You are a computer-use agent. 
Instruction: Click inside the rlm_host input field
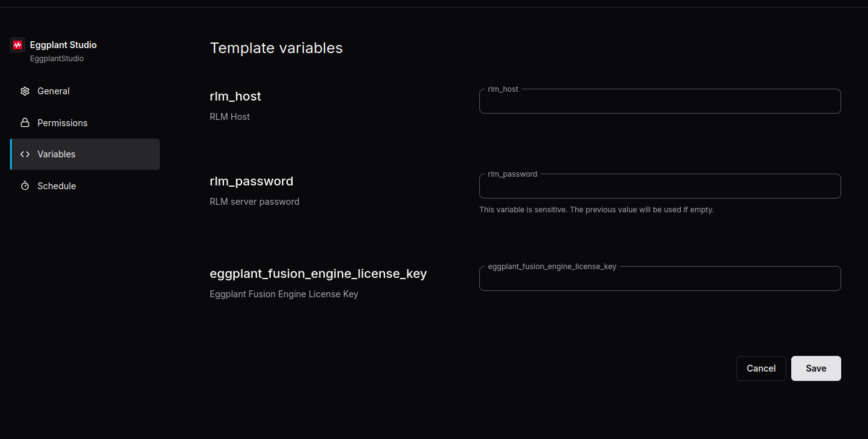pos(660,101)
